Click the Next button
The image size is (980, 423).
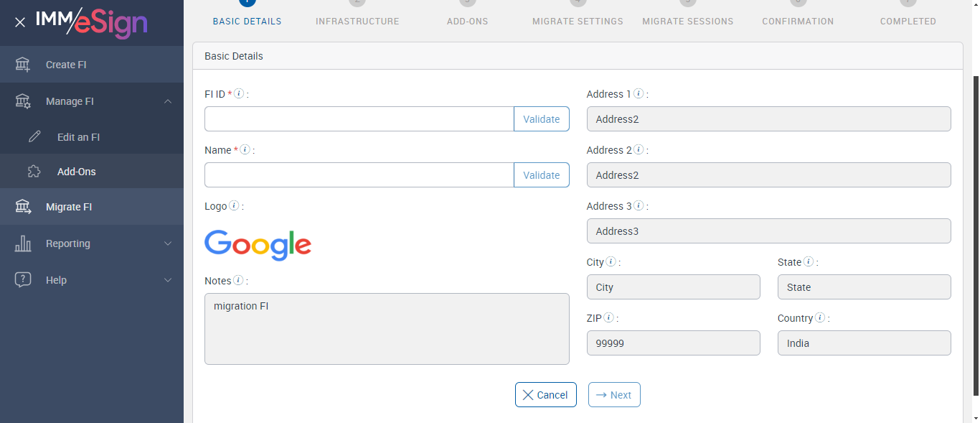pos(614,395)
